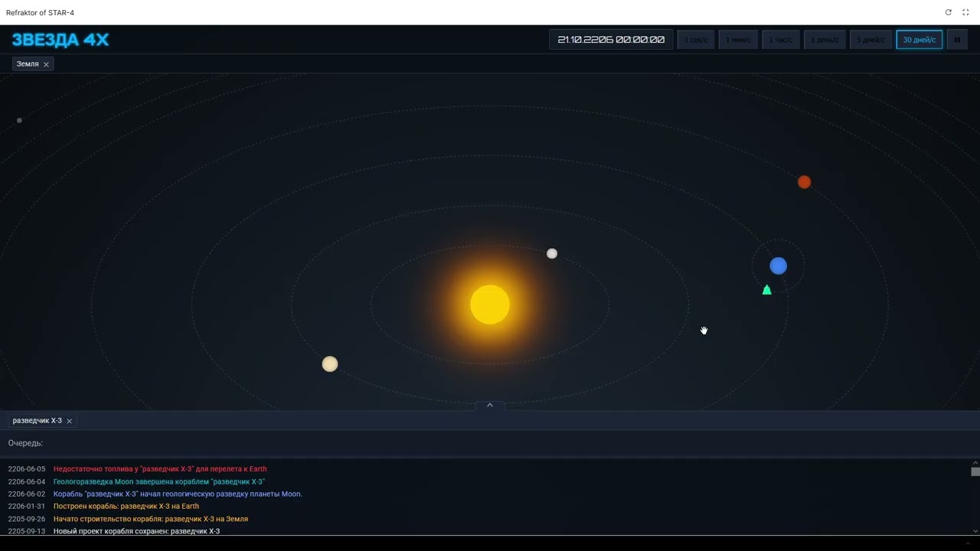Viewport: 980px width, 551px height.
Task: Click the log entry 'начал геологическую разведку планеты Moon'
Action: click(178, 494)
